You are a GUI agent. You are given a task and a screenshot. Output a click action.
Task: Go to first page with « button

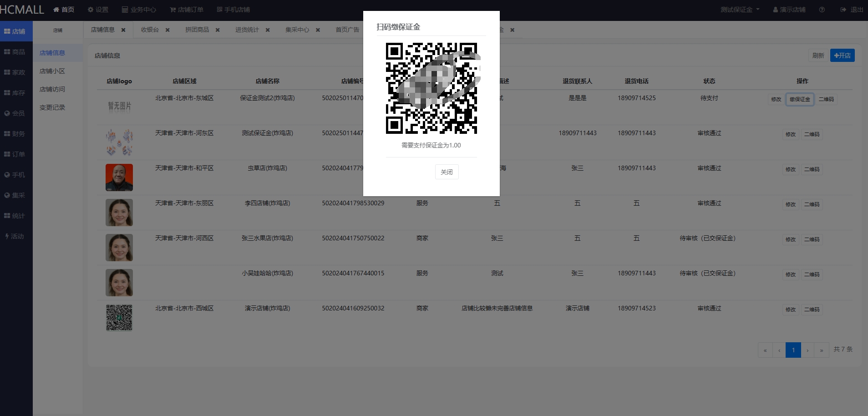pyautogui.click(x=765, y=350)
